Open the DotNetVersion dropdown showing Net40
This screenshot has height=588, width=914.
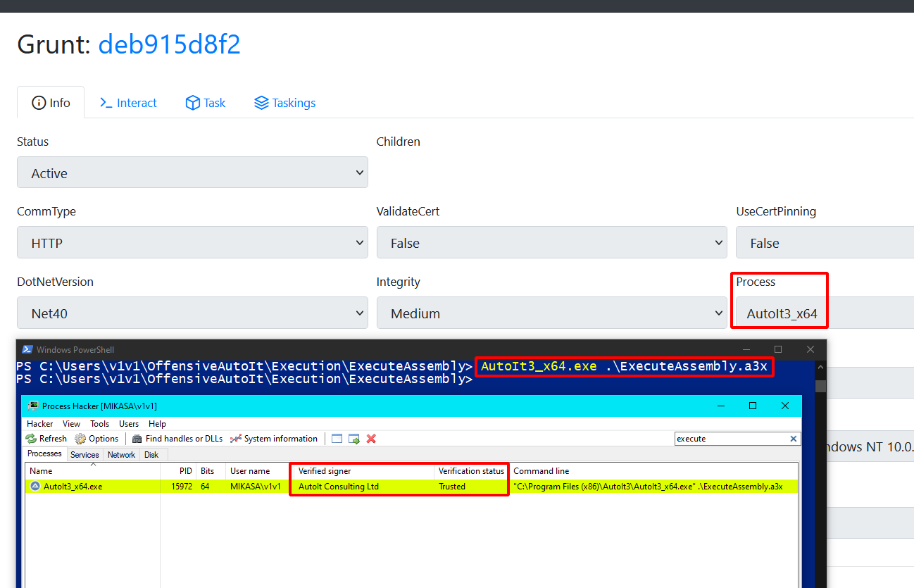pyautogui.click(x=192, y=313)
